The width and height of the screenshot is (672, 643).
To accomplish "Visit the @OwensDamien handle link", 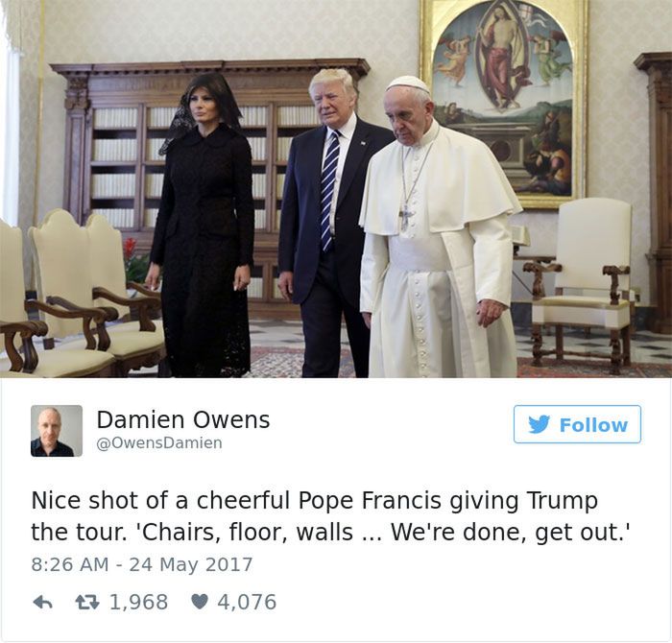I will click(159, 443).
